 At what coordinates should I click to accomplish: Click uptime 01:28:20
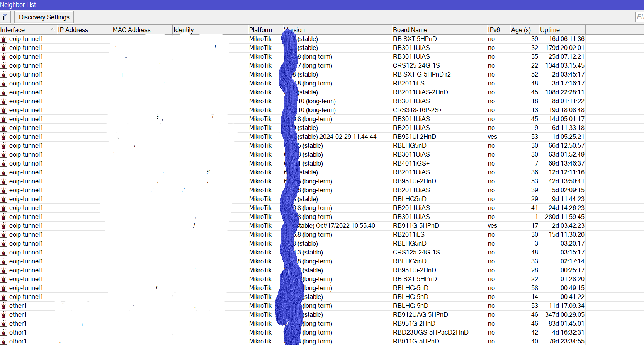[x=573, y=279]
